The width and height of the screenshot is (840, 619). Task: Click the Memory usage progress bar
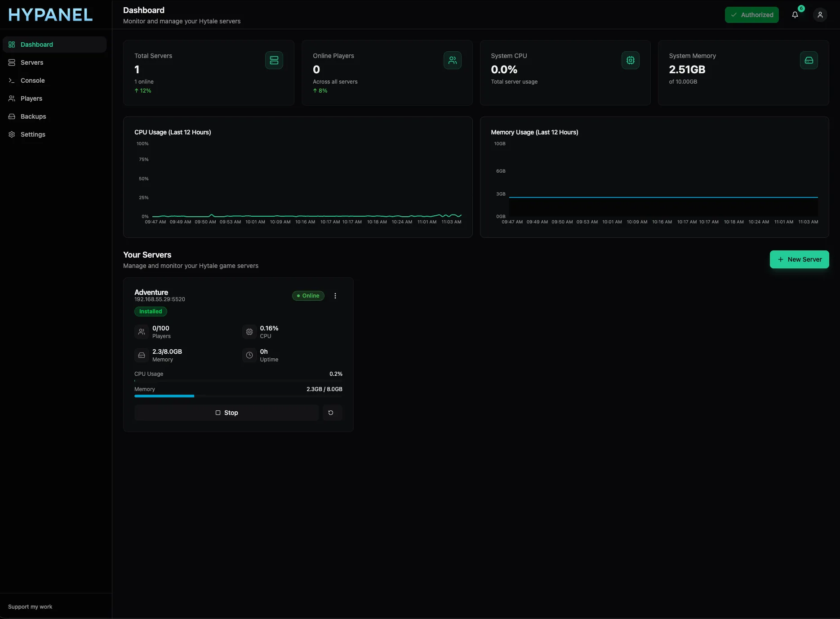(238, 396)
